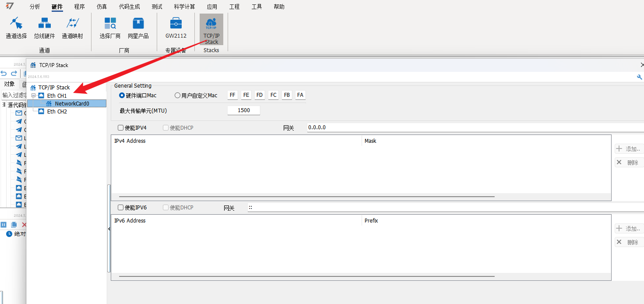This screenshot has height=304, width=644.
Task: Open the 分析 menu
Action: coord(35,7)
